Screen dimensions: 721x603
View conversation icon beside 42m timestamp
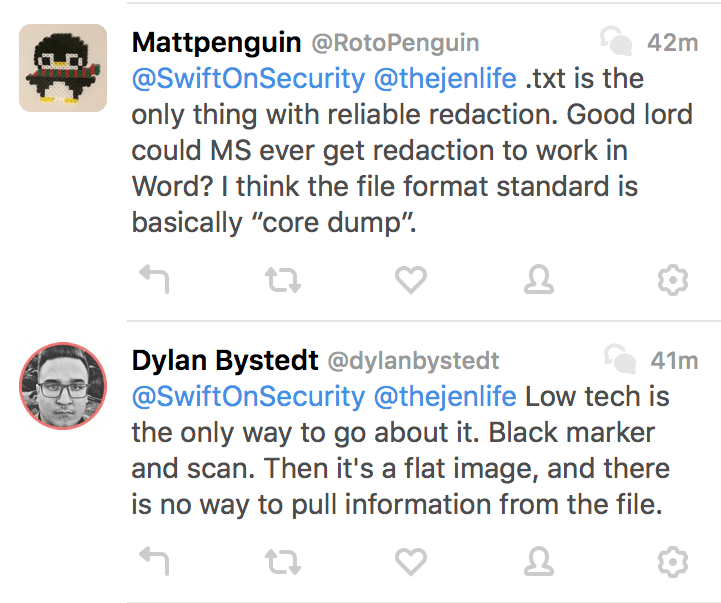612,42
